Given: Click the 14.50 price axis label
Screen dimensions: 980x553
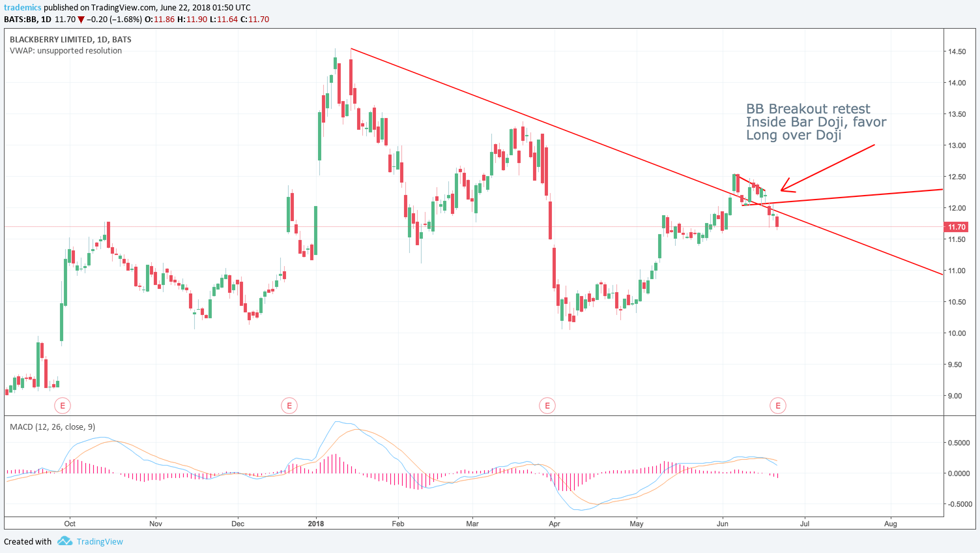Looking at the screenshot, I should tap(957, 52).
